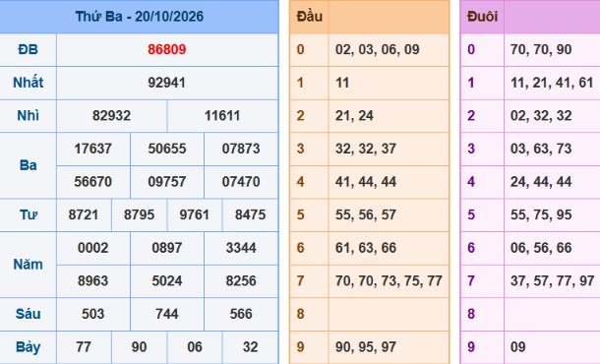Select Đuôi values 11, 21, 41, 61

tap(552, 83)
